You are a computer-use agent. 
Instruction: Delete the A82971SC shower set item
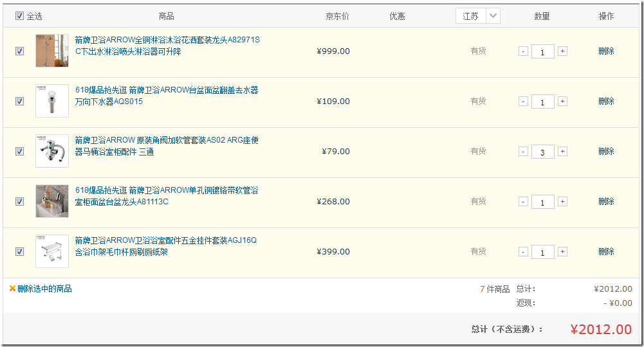[606, 51]
